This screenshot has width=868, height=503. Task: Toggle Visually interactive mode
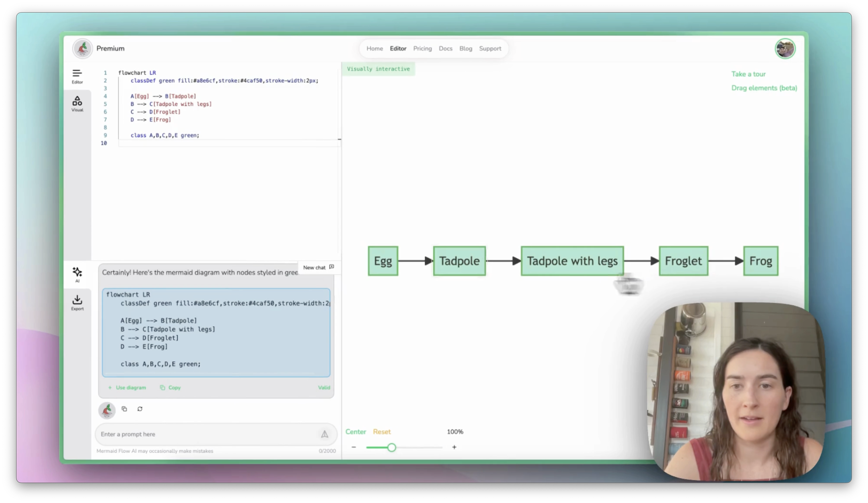[379, 69]
